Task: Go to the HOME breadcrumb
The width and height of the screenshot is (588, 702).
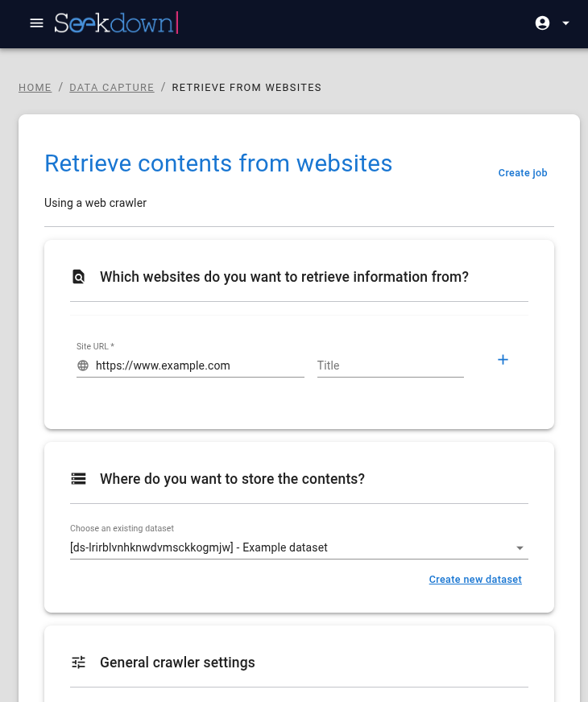Action: (35, 87)
